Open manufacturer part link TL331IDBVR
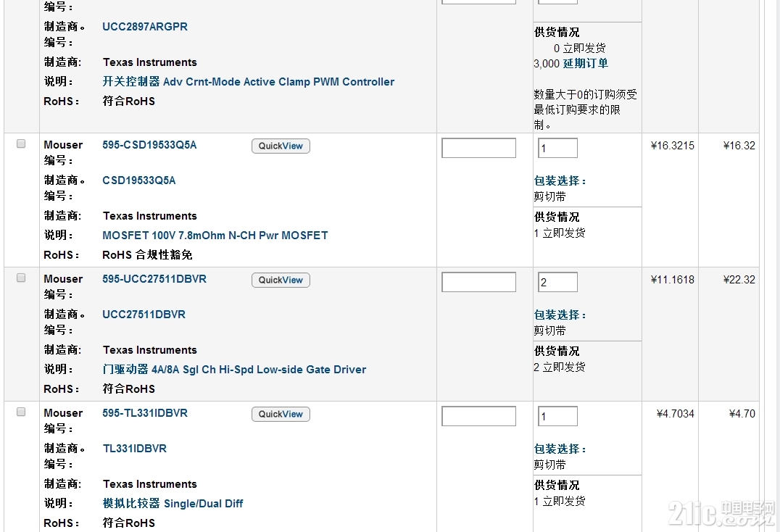This screenshot has width=780, height=532. point(134,449)
